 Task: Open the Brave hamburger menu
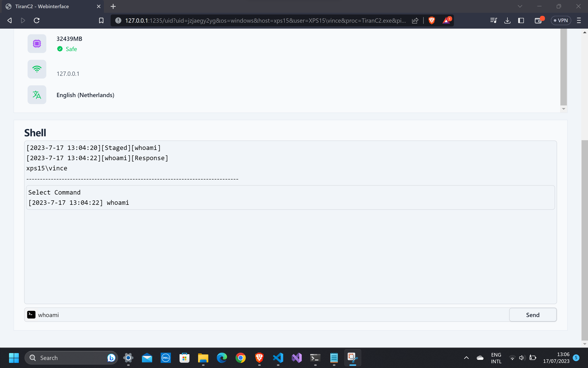tap(579, 20)
